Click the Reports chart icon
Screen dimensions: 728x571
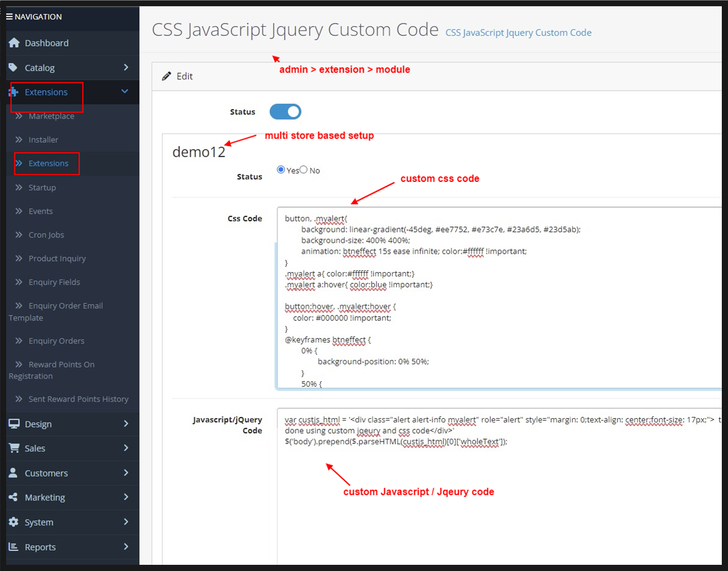[x=14, y=547]
